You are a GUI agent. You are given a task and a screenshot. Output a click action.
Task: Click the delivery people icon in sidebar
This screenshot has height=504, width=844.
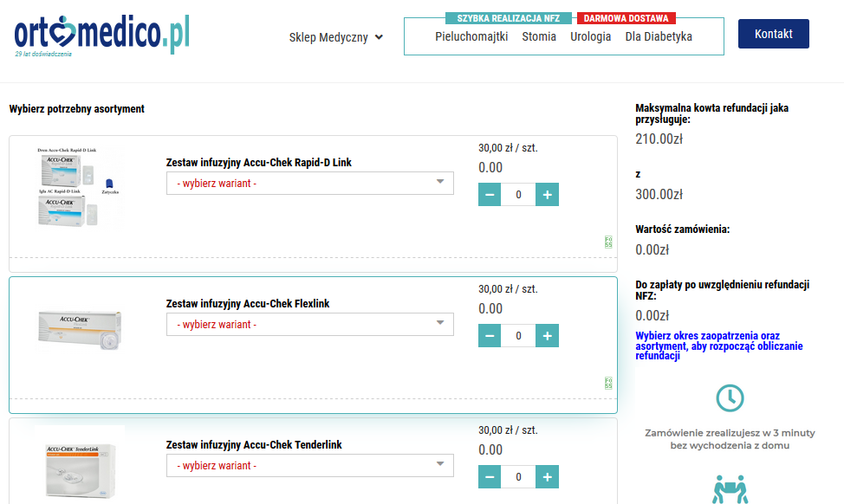click(730, 489)
